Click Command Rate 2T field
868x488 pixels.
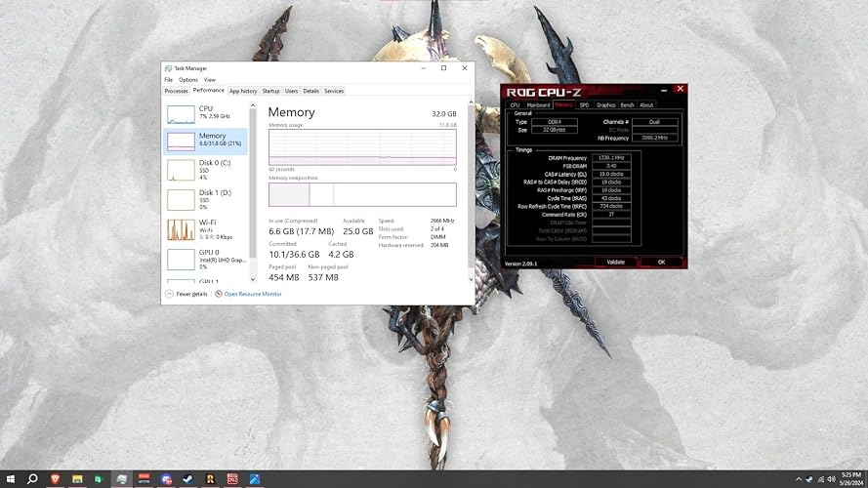coord(611,214)
